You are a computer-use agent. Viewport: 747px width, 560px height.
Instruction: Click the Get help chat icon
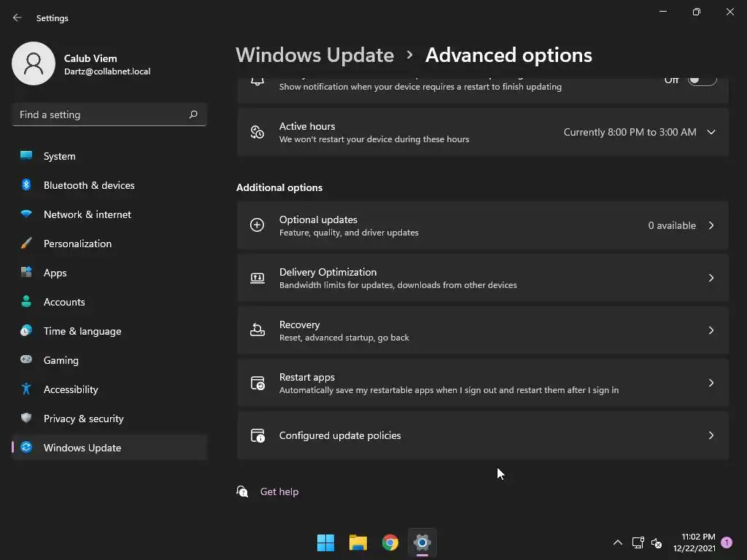(x=242, y=491)
